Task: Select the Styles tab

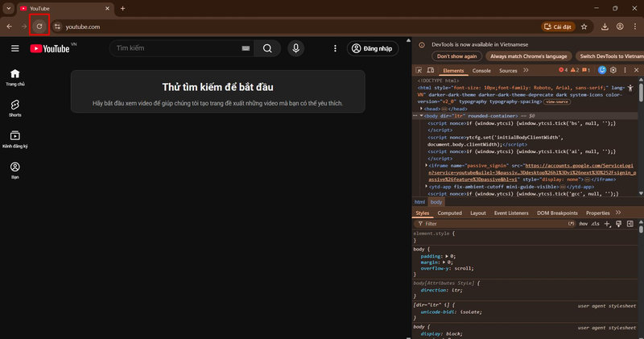Action: click(422, 213)
